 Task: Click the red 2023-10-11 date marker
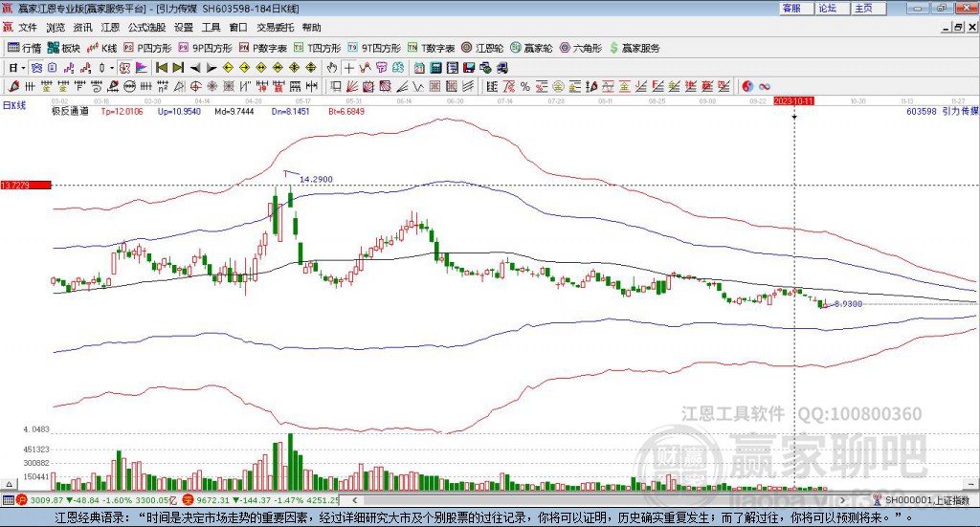[x=793, y=100]
